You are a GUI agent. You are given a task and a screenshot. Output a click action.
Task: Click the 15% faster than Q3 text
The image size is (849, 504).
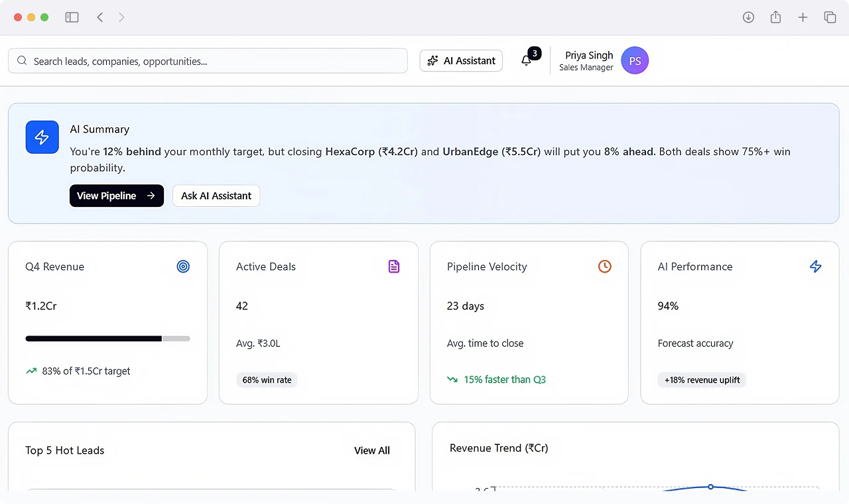505,380
